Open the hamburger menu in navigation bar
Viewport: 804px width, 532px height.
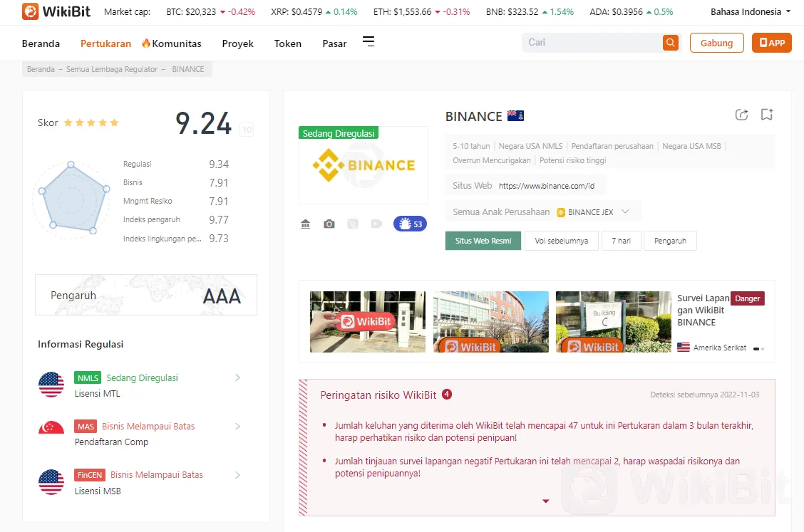click(368, 42)
